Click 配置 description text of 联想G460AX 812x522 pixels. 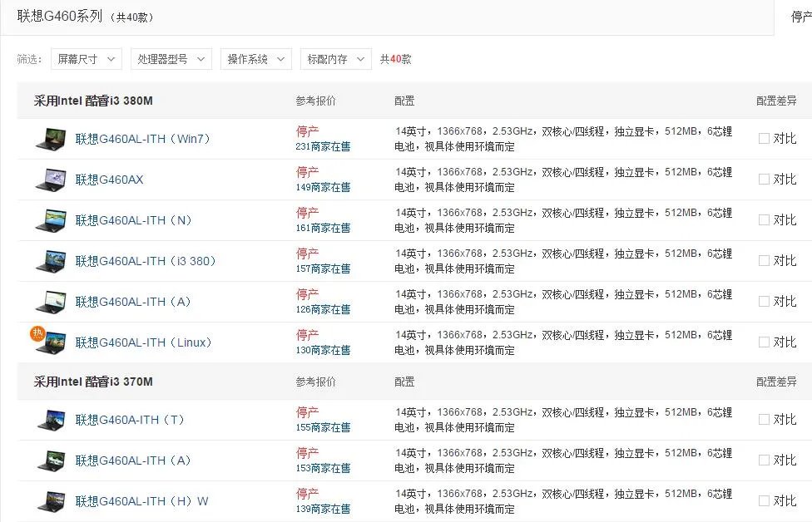click(x=563, y=180)
